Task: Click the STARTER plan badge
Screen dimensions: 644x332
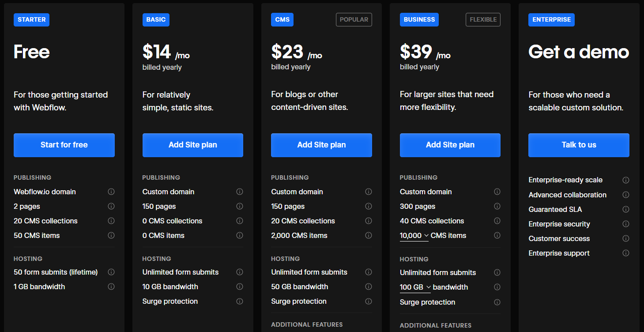Action: (x=31, y=19)
